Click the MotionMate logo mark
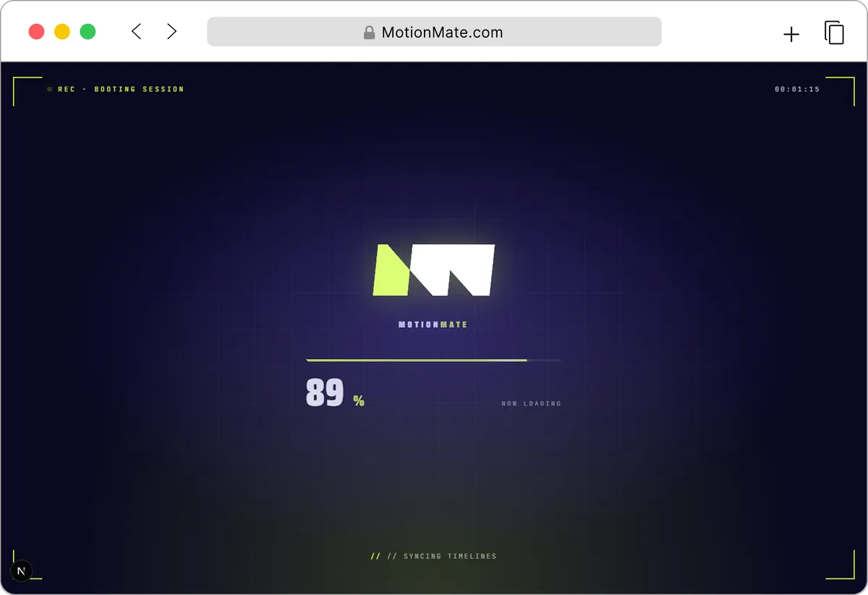Screen dimensions: 868x595 coord(434,270)
